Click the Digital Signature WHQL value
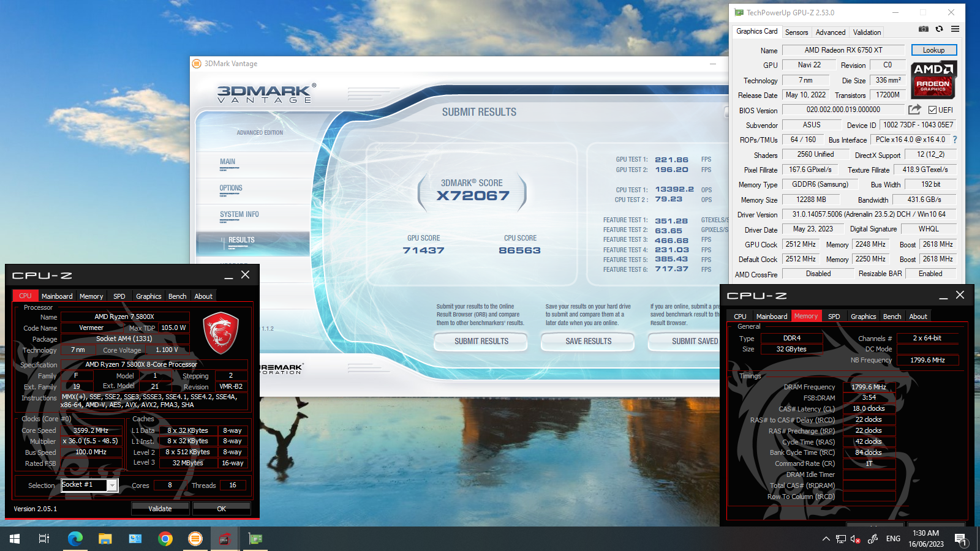Viewport: 980px width, 551px height. coord(929,229)
